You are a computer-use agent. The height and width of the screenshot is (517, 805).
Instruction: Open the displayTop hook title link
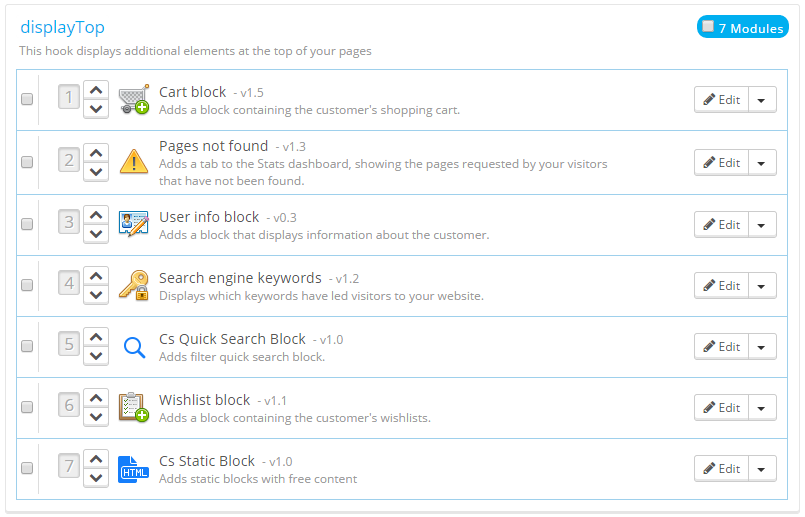tap(62, 27)
